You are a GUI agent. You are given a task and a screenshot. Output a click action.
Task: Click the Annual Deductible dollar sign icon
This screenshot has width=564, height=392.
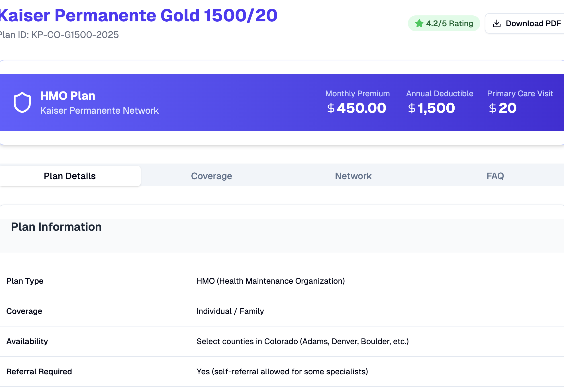point(412,109)
